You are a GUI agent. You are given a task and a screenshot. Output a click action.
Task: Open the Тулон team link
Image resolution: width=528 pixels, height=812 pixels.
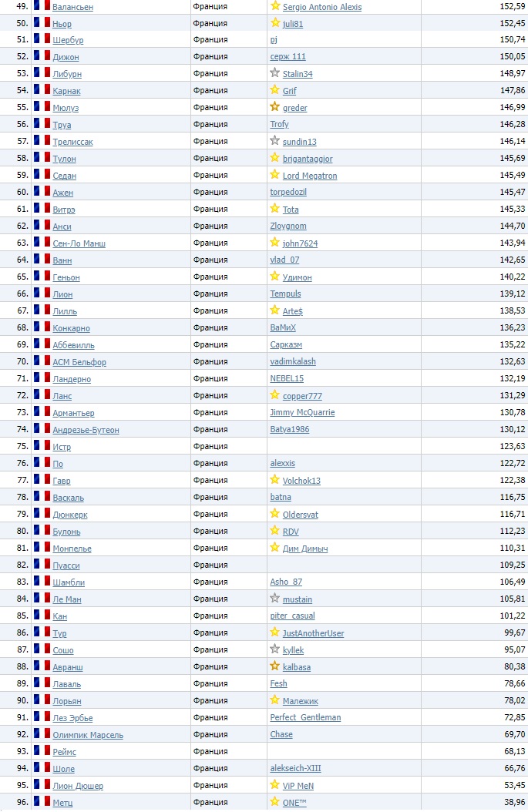[64, 159]
